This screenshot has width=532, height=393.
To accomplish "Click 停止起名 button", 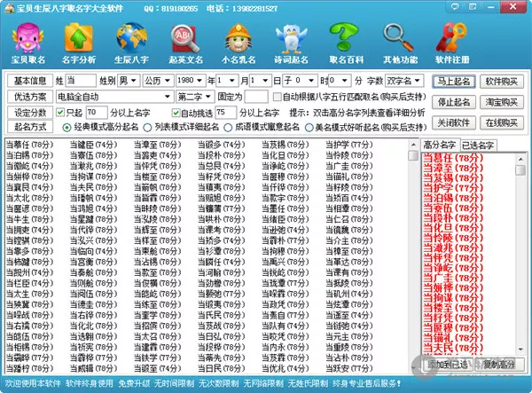I will 454,102.
